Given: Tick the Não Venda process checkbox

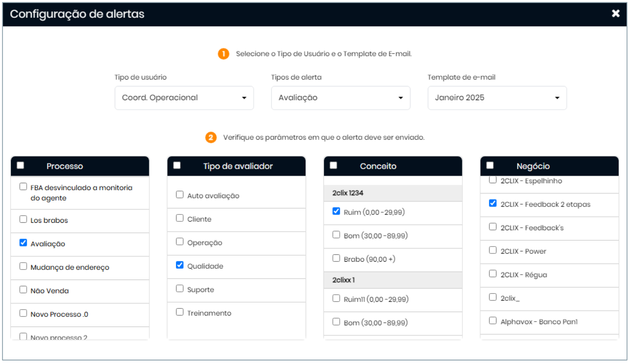Looking at the screenshot, I should (x=23, y=290).
